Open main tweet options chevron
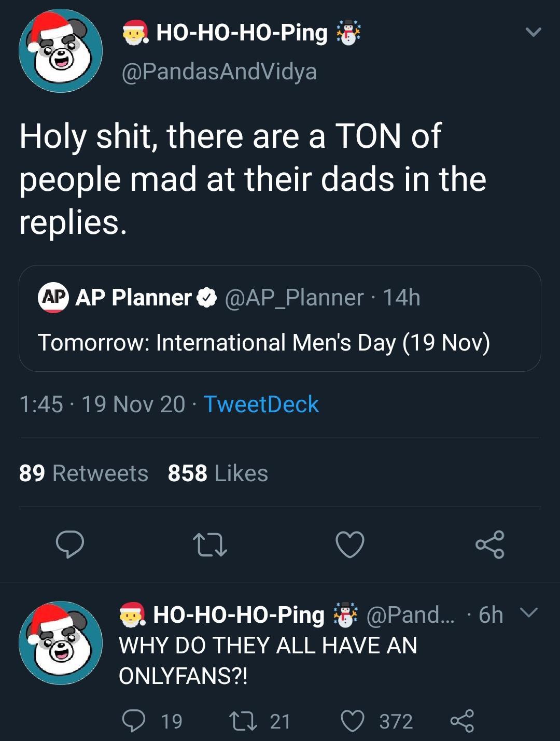560x741 pixels. pyautogui.click(x=533, y=32)
